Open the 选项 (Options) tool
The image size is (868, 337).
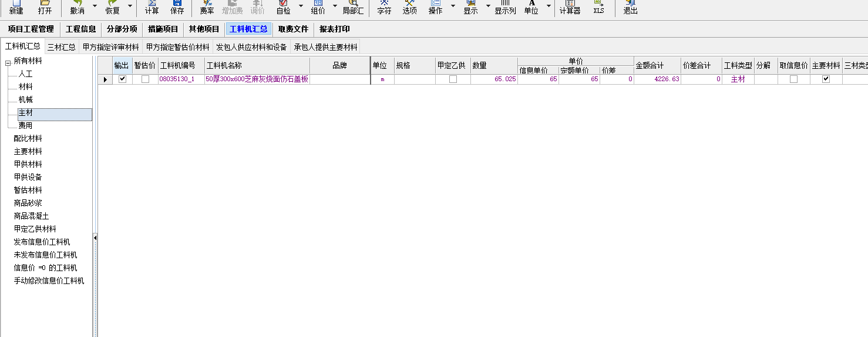410,8
